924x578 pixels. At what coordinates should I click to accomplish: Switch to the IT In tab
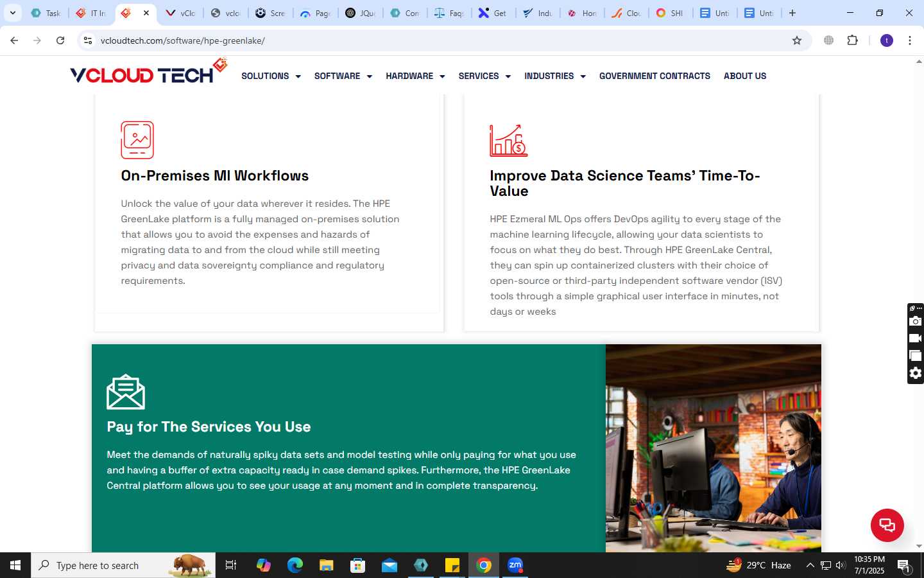tap(91, 13)
